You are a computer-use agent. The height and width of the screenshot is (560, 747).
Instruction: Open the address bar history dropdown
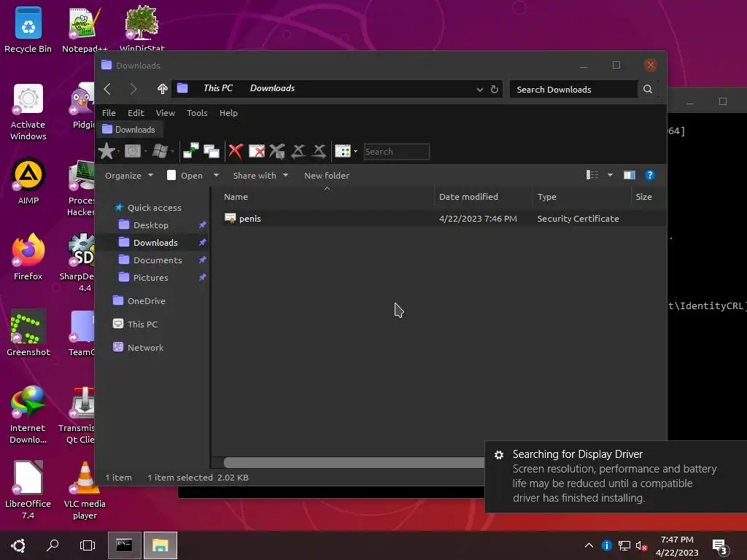(480, 90)
